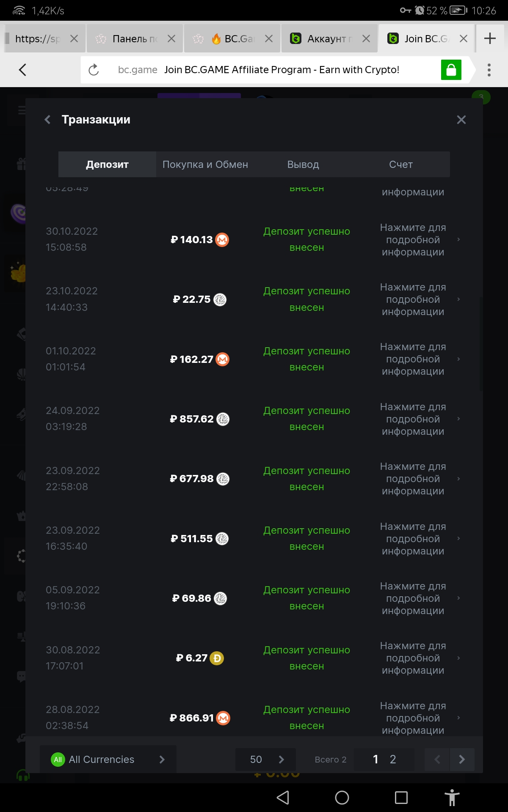Switch to the Вывод tab
The height and width of the screenshot is (812, 508).
point(303,165)
